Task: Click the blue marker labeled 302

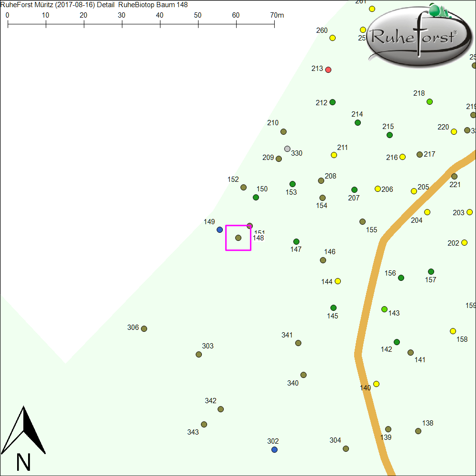Action: (274, 449)
